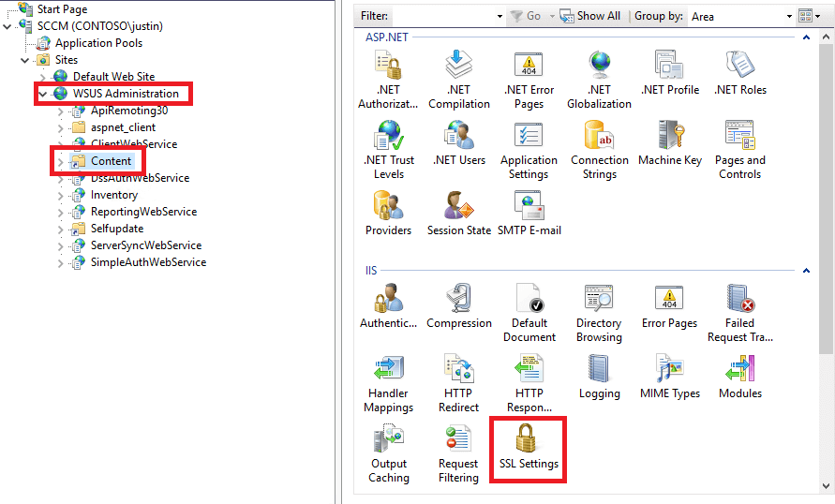Screen dimensions: 835x504
Task: Open the Connection Strings icon
Action: click(599, 151)
